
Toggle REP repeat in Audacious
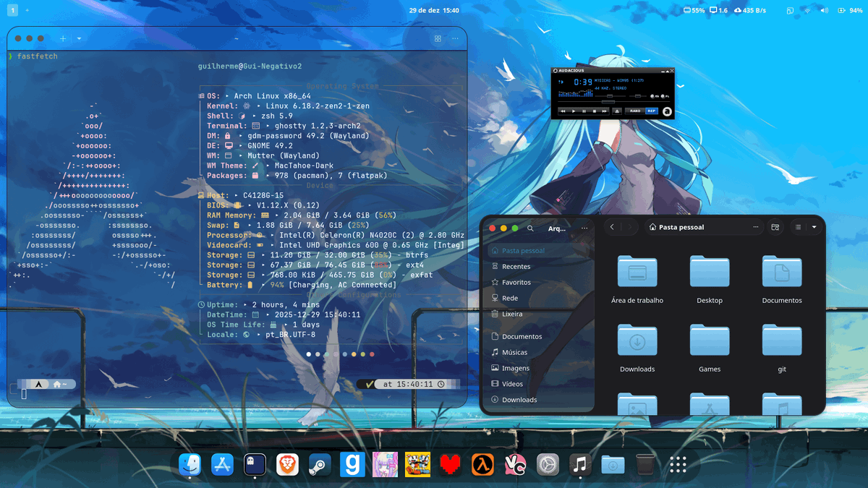pos(652,111)
